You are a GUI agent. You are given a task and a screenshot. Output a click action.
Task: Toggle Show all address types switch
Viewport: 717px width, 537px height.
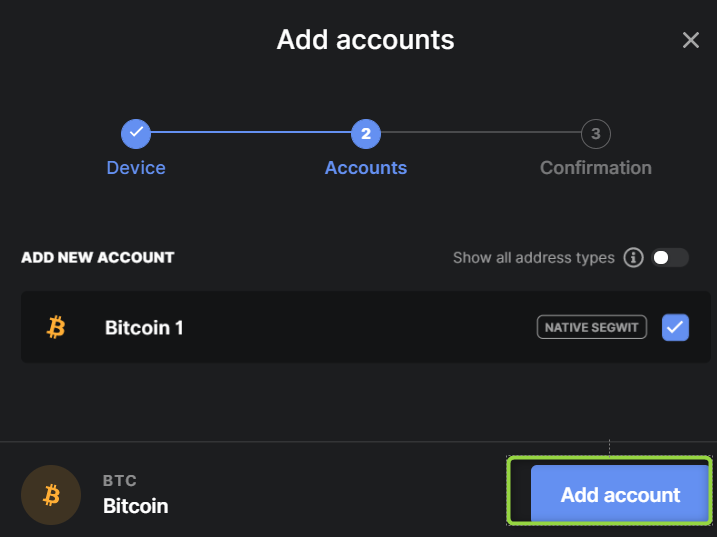point(670,258)
